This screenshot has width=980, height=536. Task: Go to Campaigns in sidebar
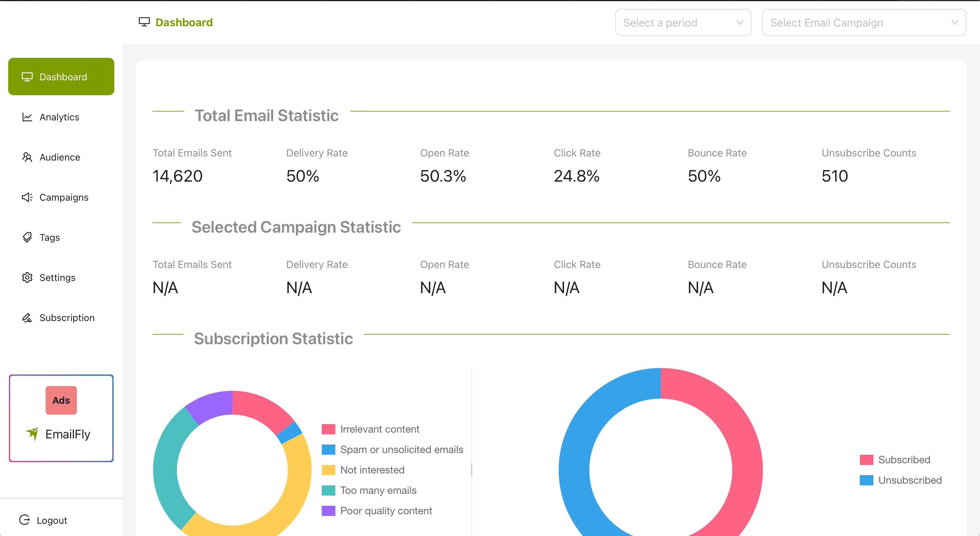pyautogui.click(x=64, y=197)
